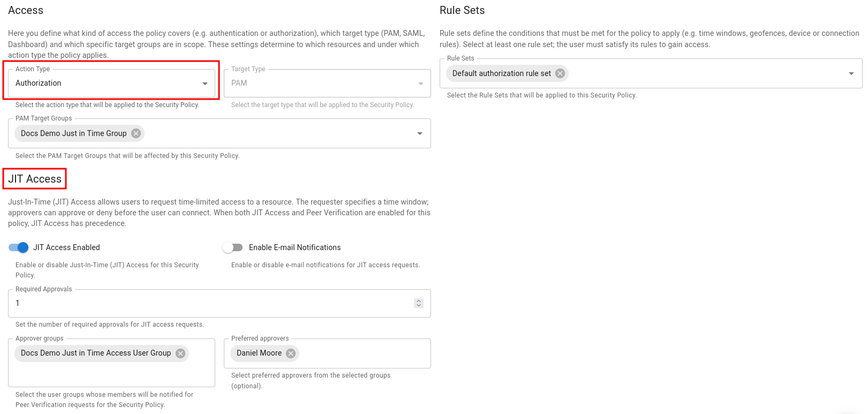Expand the Rule Sets dropdown arrow
This screenshot has width=868, height=414.
tap(851, 73)
